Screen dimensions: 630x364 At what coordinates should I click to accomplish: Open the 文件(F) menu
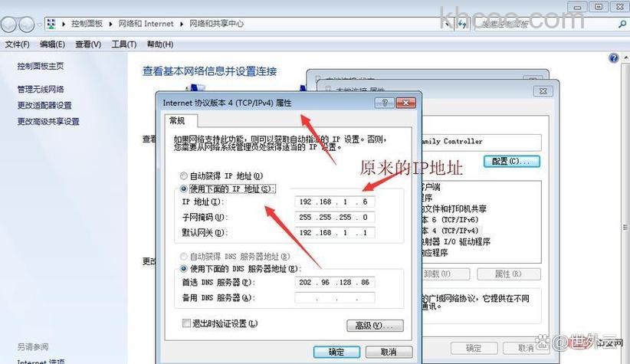pos(17,44)
